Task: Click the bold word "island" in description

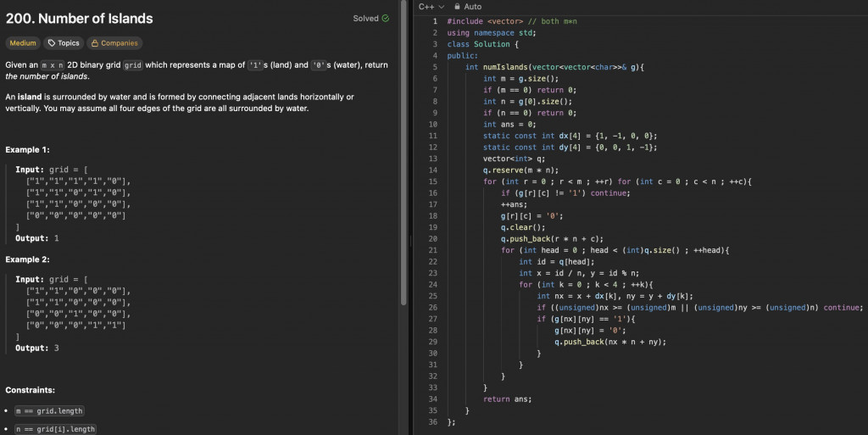Action: [30, 97]
